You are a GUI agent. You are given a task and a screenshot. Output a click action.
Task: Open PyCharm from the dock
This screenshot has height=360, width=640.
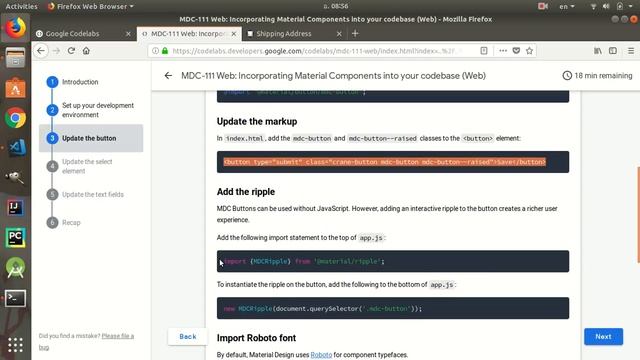click(x=16, y=238)
